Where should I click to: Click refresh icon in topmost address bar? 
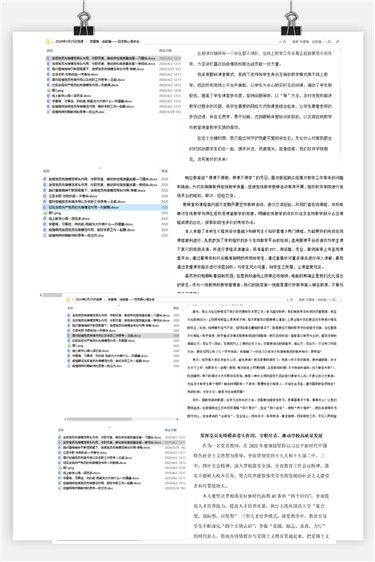(285, 42)
